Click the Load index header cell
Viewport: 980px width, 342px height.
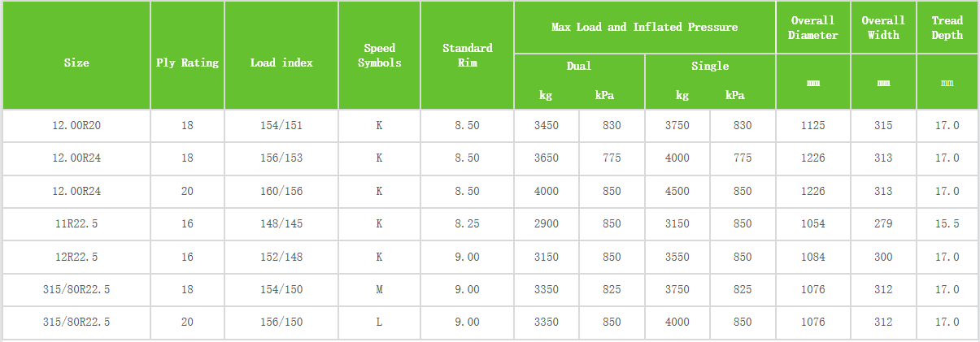click(281, 63)
